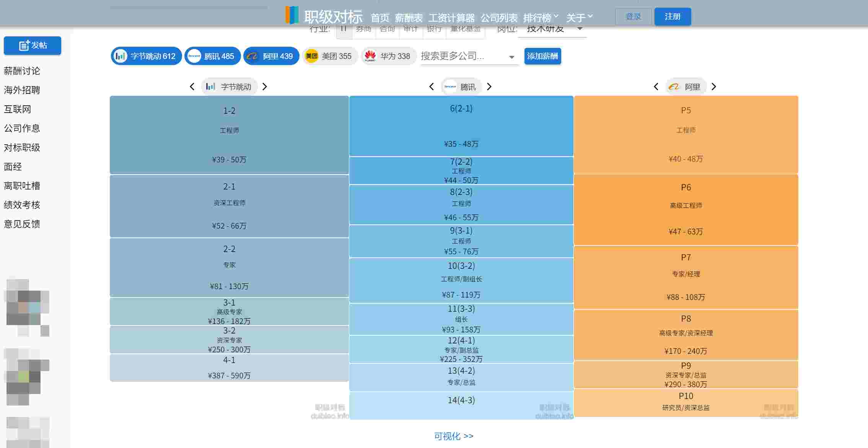Open 面经 in the sidebar
This screenshot has height=448, width=868.
tap(13, 167)
